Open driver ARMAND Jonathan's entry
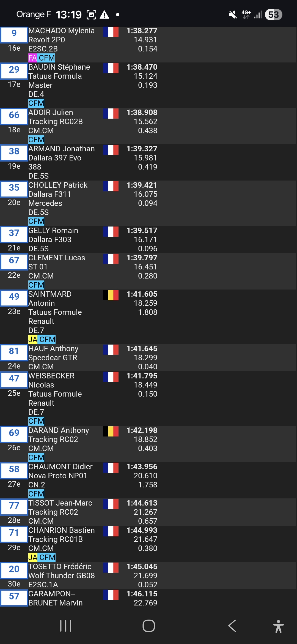 [x=61, y=149]
